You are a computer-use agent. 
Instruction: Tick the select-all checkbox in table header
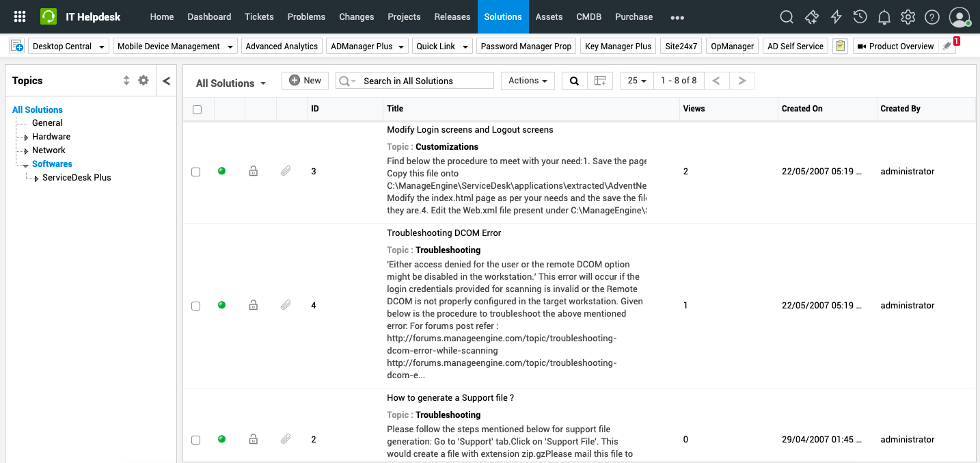pyautogui.click(x=198, y=109)
